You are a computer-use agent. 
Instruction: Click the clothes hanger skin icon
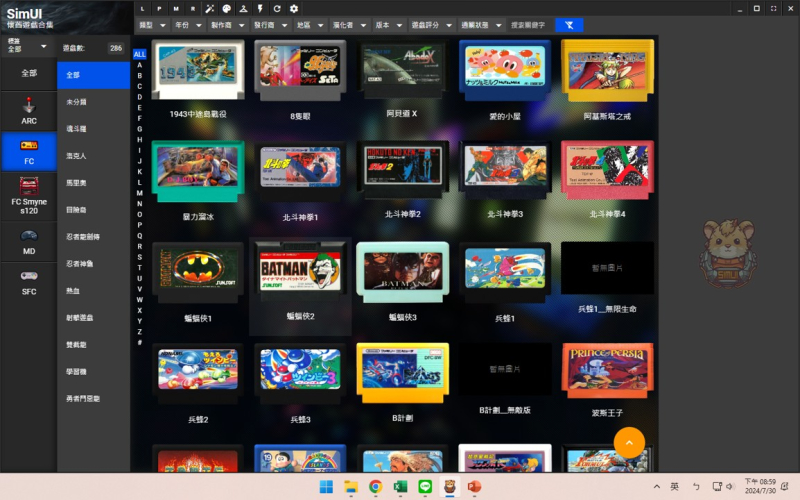tap(243, 9)
